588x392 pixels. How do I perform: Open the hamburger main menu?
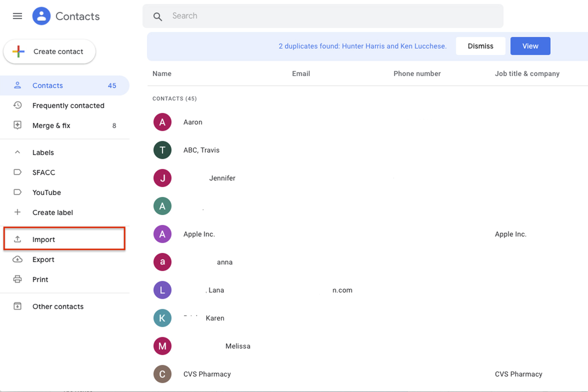coord(18,16)
